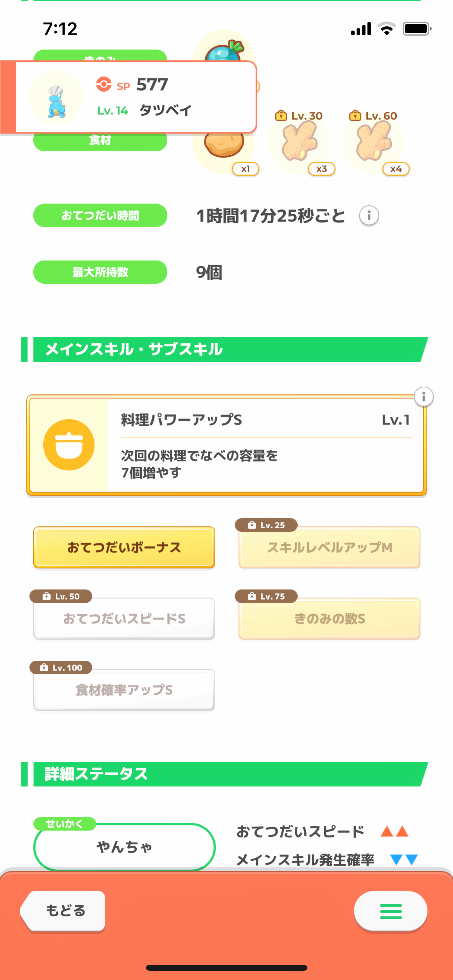The height and width of the screenshot is (980, 453).
Task: Tap the Lv. 30 locked ginger ingredient
Action: pyautogui.click(x=300, y=142)
